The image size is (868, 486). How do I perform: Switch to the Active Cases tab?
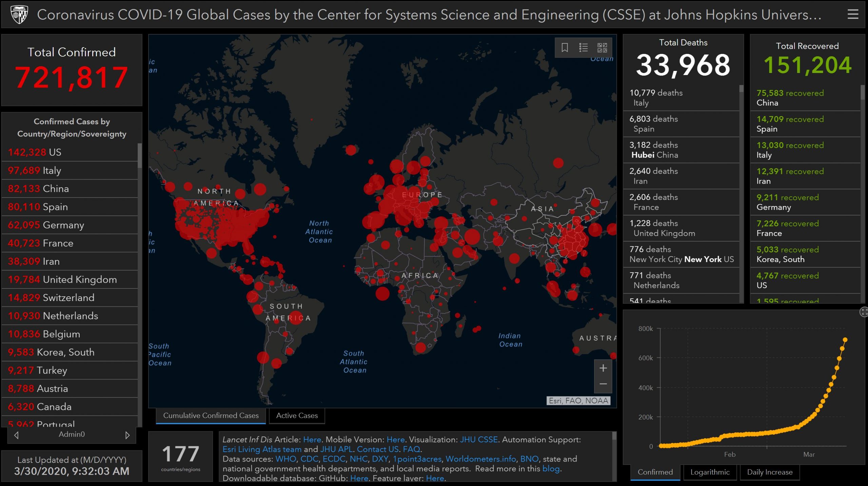297,416
